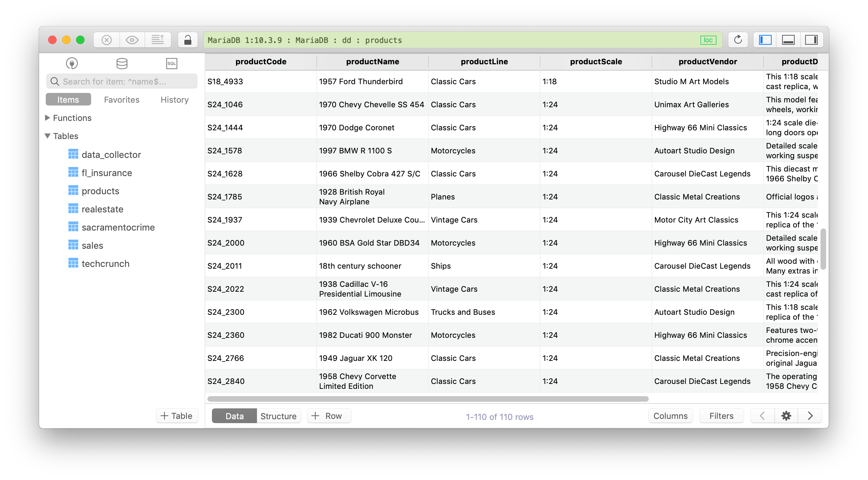Switch to the Structure tab
Image resolution: width=868 pixels, height=480 pixels.
point(278,416)
